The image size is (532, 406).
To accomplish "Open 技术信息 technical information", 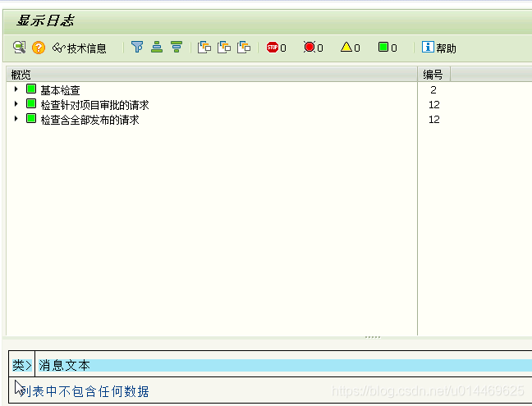I will [80, 48].
